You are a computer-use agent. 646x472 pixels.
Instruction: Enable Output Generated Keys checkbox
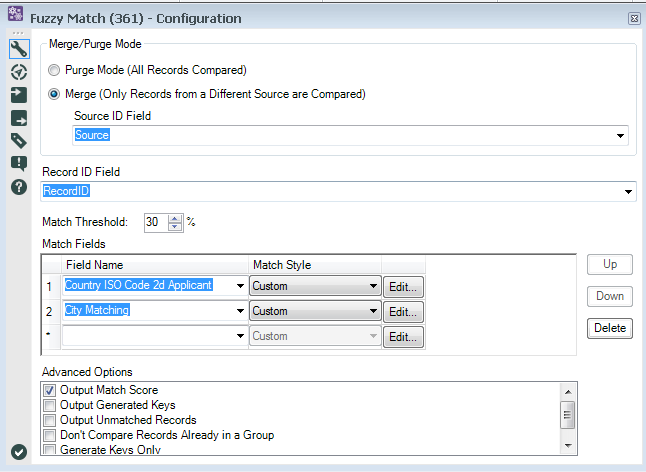point(50,405)
